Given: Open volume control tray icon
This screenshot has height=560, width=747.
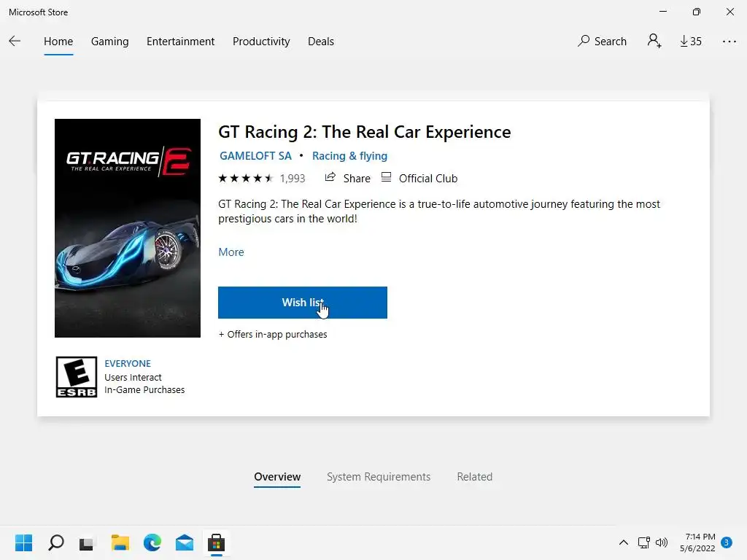Looking at the screenshot, I should pos(662,542).
